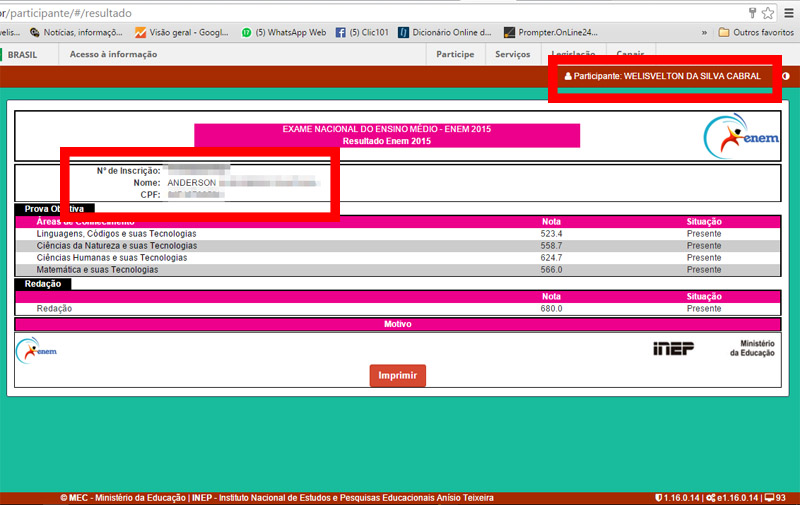The image size is (800, 505).
Task: Click the score 523.4
Action: pyautogui.click(x=551, y=234)
